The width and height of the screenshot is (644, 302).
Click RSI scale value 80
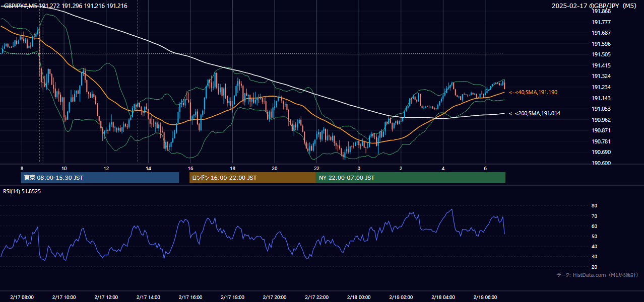595,206
